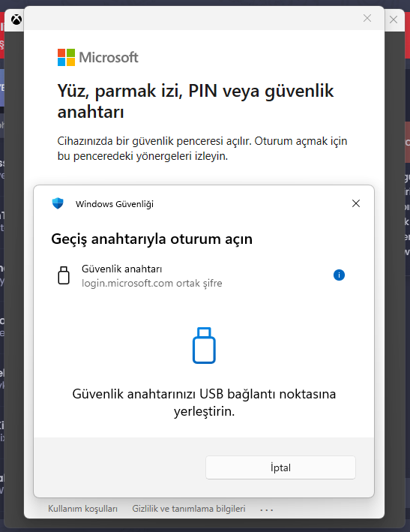Close the outer Xbox app window
The height and width of the screenshot is (532, 410).
(x=394, y=20)
